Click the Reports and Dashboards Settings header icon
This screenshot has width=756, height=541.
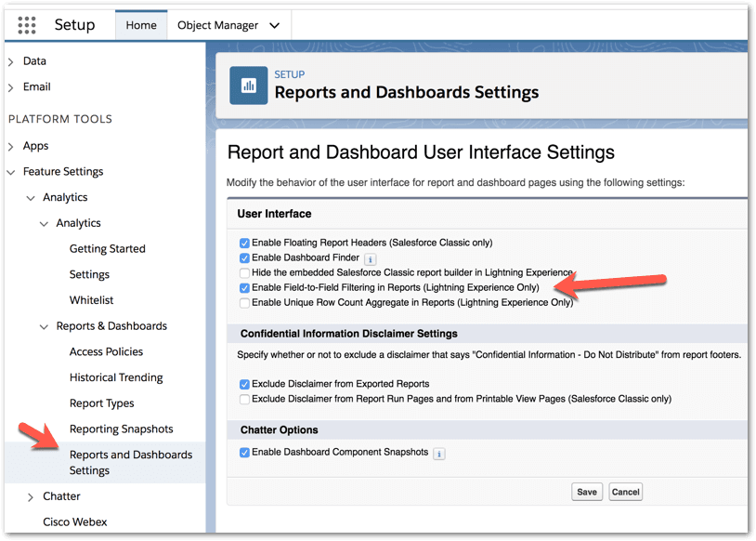tap(248, 86)
